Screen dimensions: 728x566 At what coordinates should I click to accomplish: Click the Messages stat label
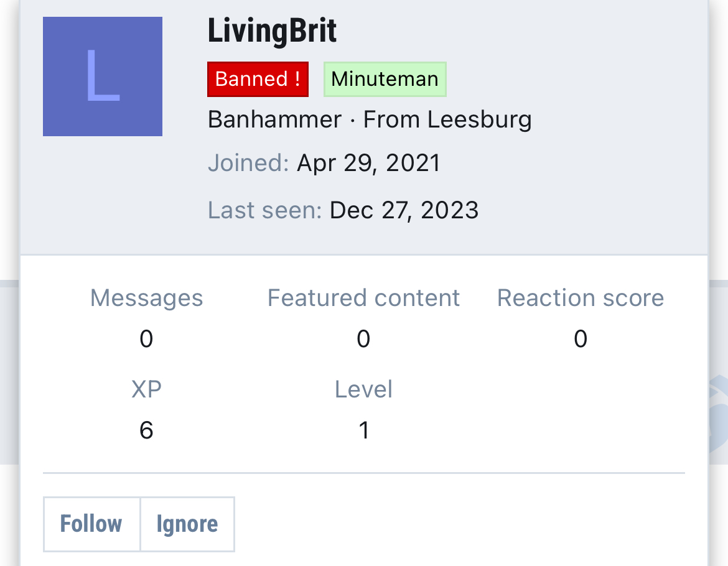tap(146, 298)
